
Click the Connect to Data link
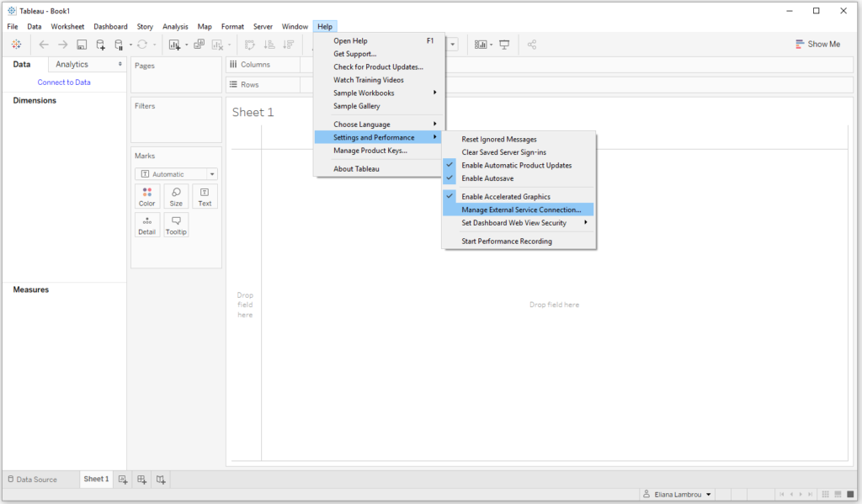pyautogui.click(x=64, y=82)
